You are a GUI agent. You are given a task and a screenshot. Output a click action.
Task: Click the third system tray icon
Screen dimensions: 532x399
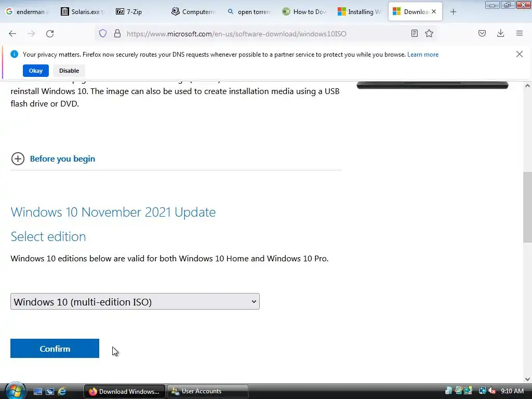tap(469, 391)
